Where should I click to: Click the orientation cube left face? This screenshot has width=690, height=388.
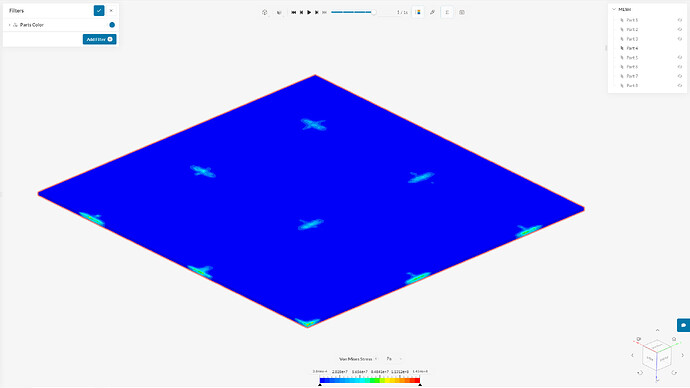[x=650, y=359]
